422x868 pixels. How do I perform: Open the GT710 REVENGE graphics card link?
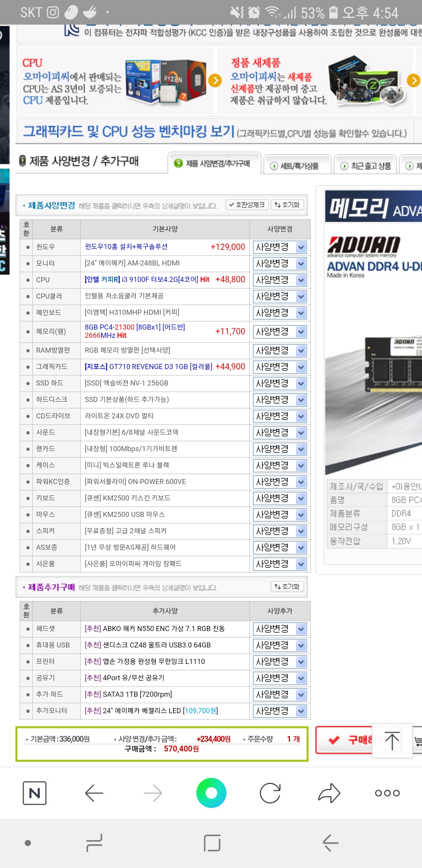[x=148, y=367]
